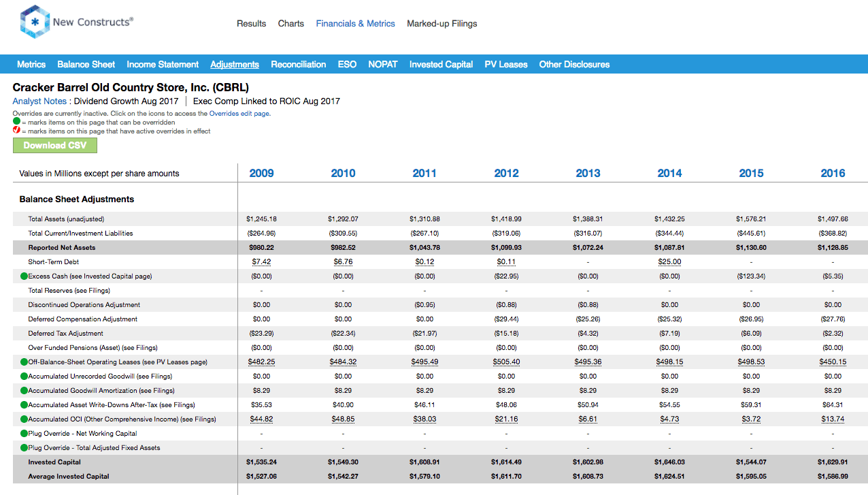Click Excess Cash value ($123.34)

pyautogui.click(x=752, y=276)
